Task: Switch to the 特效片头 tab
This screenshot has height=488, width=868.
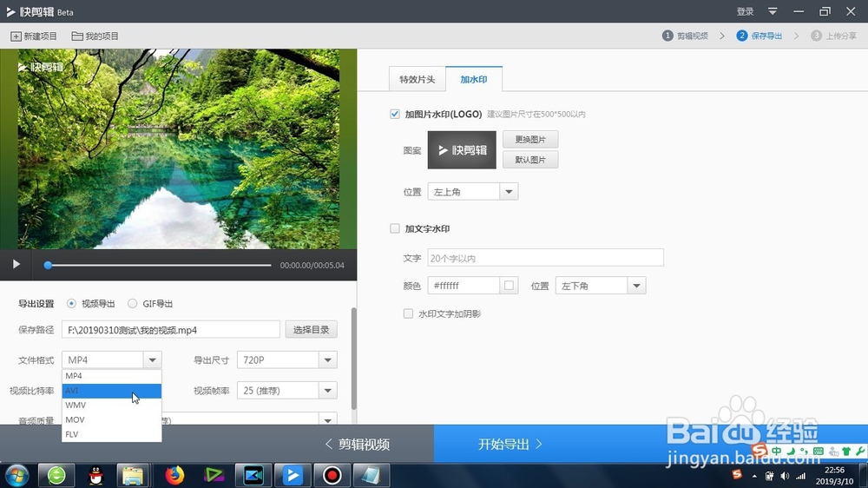Action: (x=417, y=79)
